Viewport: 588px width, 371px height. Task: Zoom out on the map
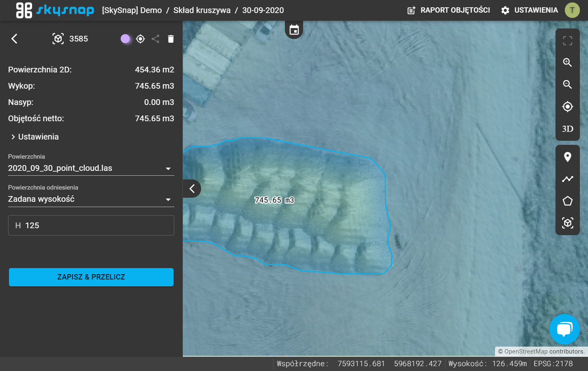click(x=568, y=84)
